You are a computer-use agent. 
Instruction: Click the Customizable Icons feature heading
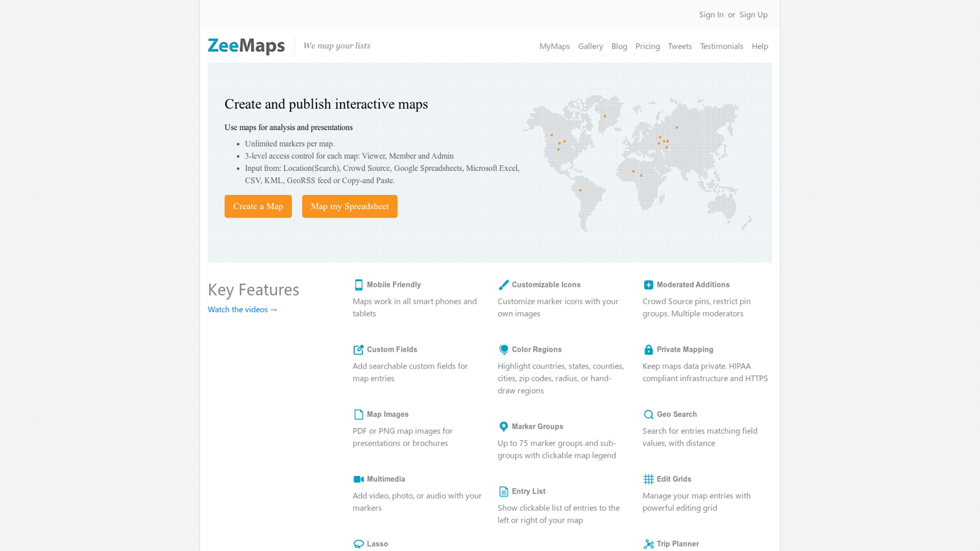point(546,285)
